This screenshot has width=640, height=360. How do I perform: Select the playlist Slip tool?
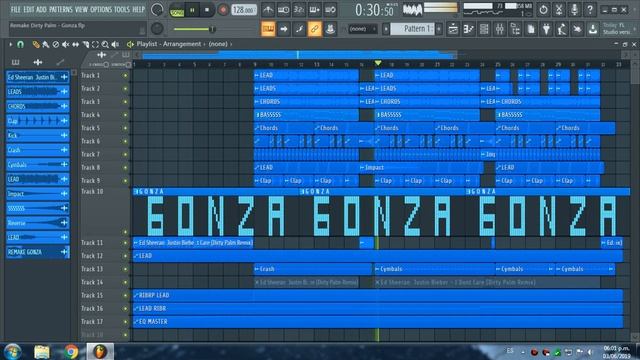point(76,44)
